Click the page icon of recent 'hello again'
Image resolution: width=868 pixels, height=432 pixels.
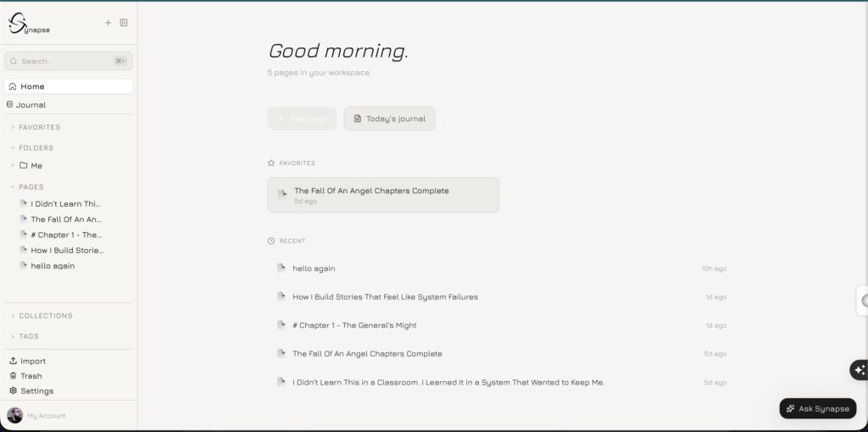coord(281,269)
